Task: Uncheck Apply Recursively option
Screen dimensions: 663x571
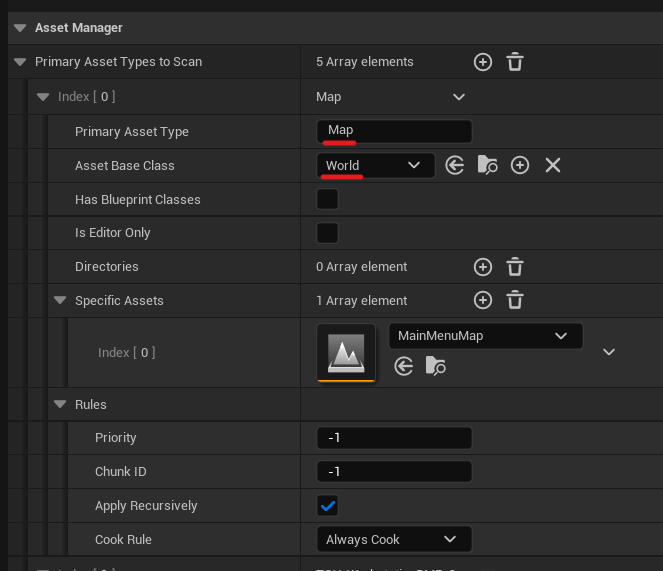Action: pyautogui.click(x=327, y=505)
